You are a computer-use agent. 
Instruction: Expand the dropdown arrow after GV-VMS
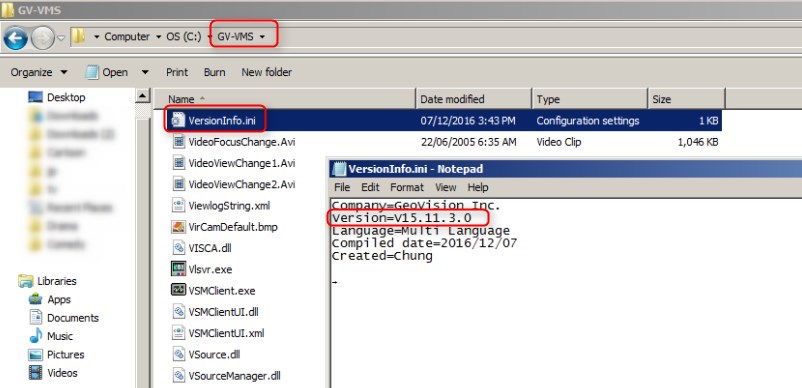pos(262,37)
